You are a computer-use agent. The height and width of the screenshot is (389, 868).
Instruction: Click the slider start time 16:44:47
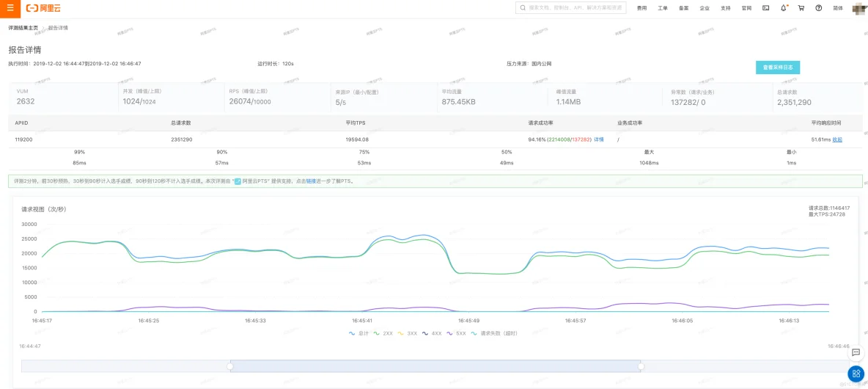(30, 346)
